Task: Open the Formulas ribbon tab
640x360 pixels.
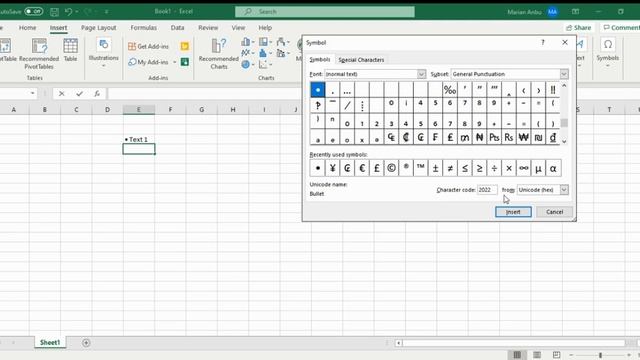Action: pyautogui.click(x=143, y=28)
